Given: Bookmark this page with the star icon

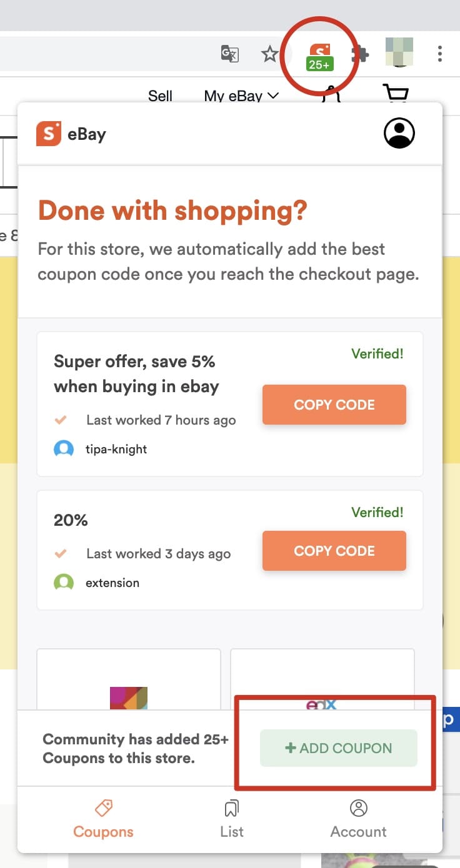Looking at the screenshot, I should point(270,53).
